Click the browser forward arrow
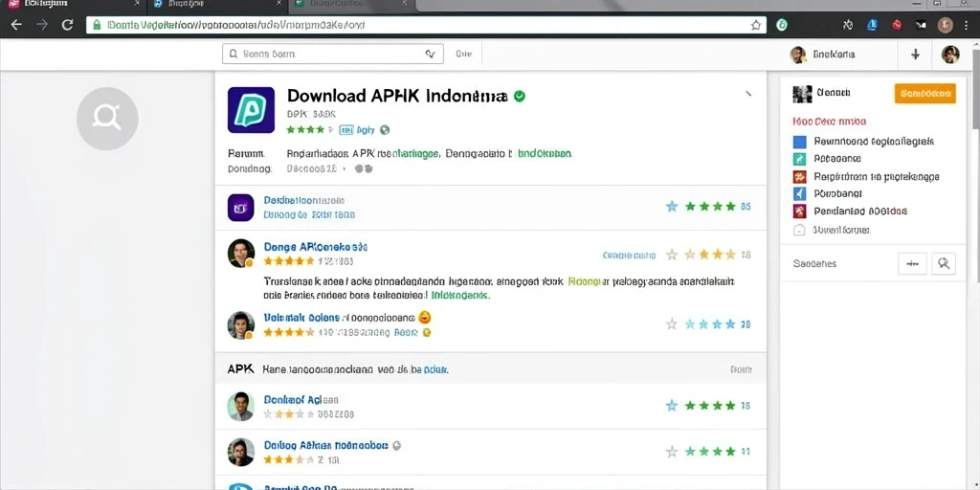 [42, 25]
